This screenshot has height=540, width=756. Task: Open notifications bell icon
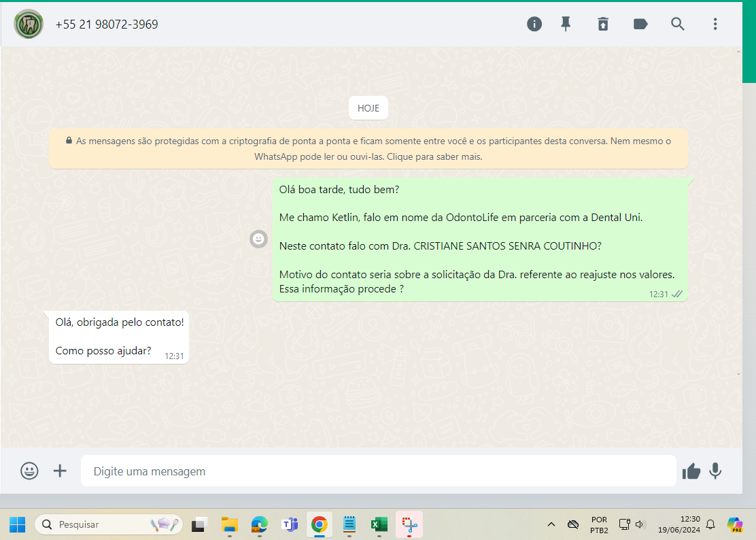pyautogui.click(x=710, y=524)
